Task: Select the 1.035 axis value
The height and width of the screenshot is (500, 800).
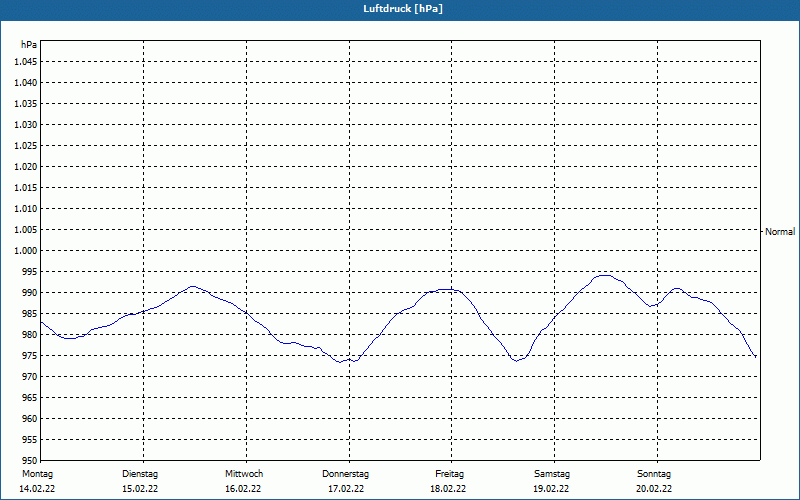Action: [x=26, y=104]
